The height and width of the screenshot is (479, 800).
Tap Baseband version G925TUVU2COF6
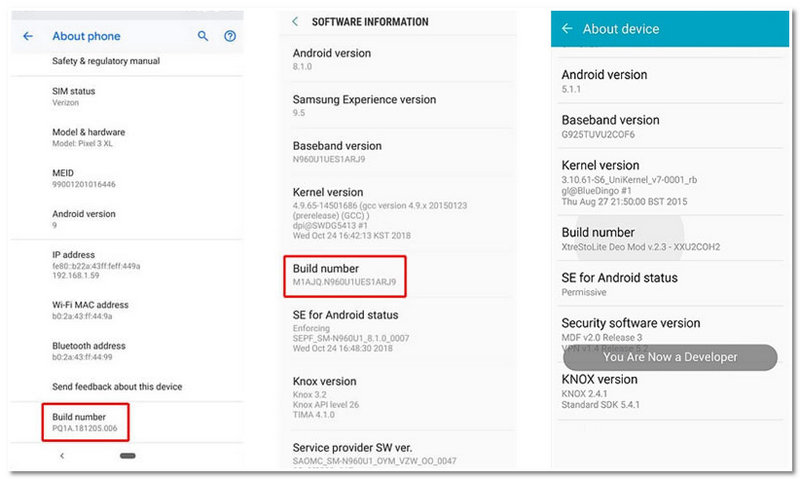point(610,126)
